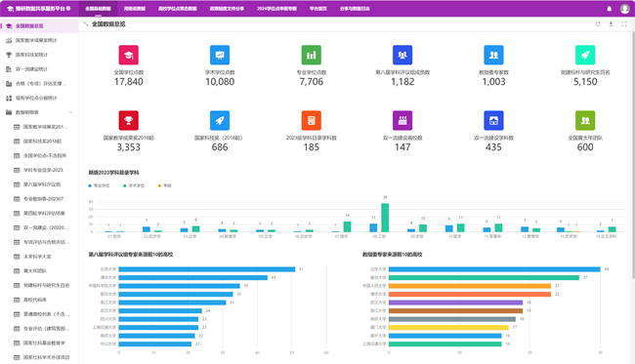Click the table icon beside 高校代码库
Viewport: 635px width, 364px height.
(x=17, y=300)
